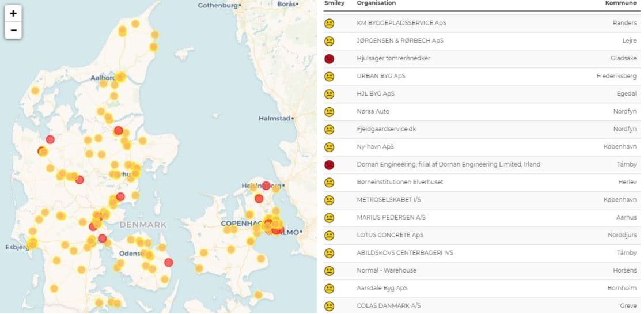Select the LOTUS CONCRETE ApS organisation name
644x314 pixels.
[x=390, y=235]
